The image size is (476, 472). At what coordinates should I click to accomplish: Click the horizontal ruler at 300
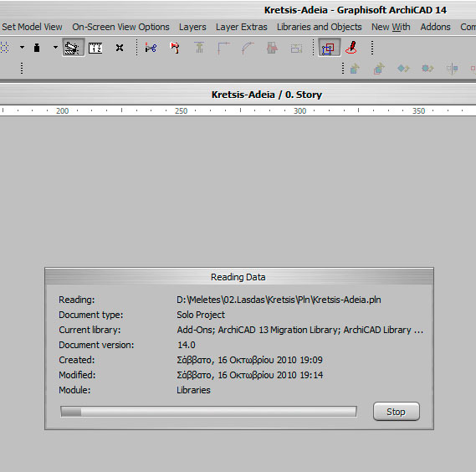[x=300, y=110]
